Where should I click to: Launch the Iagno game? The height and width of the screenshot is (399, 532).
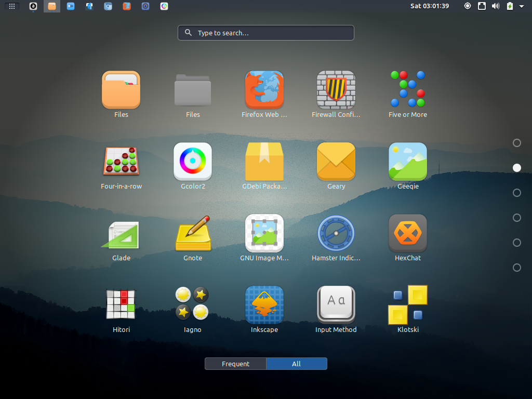coord(192,303)
